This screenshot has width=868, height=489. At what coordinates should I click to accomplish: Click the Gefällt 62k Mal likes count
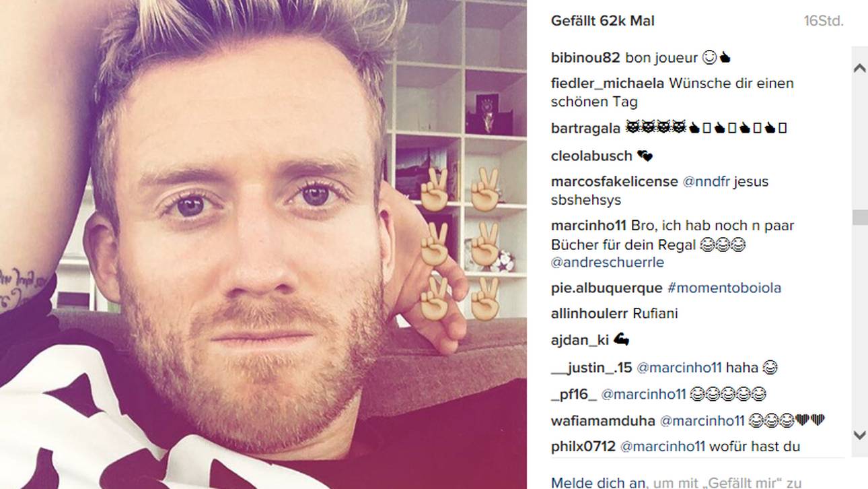pyautogui.click(x=603, y=21)
